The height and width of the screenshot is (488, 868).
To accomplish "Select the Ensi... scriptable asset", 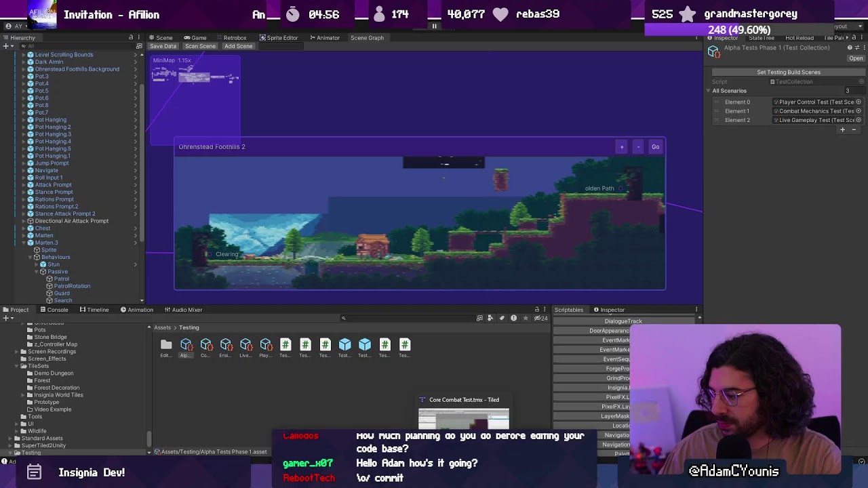I will (x=226, y=348).
